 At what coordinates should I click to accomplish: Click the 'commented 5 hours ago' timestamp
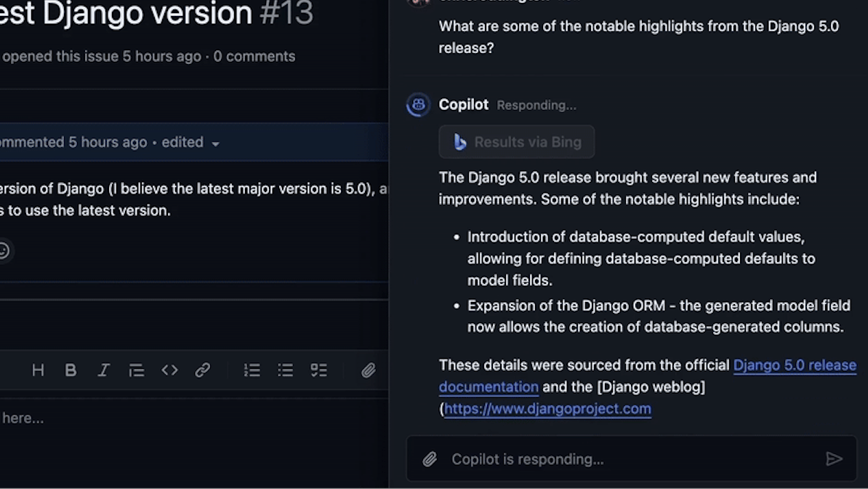click(73, 143)
